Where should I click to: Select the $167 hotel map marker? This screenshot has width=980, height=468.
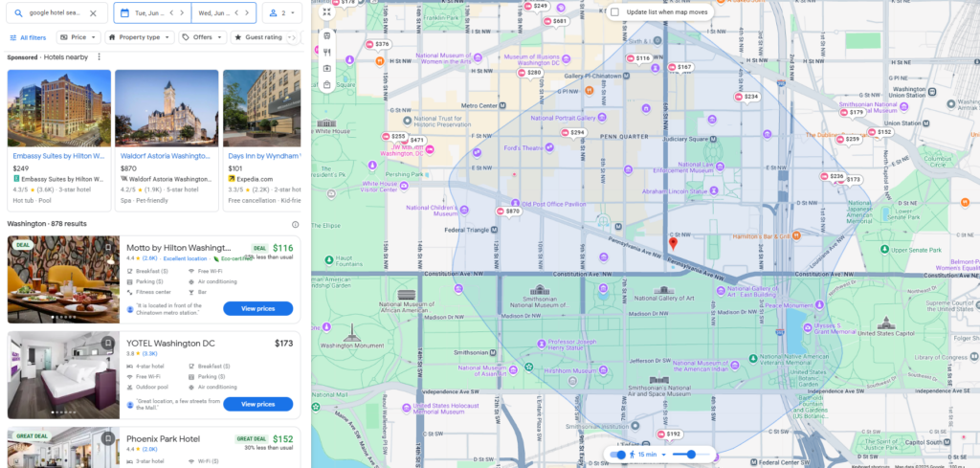[680, 67]
